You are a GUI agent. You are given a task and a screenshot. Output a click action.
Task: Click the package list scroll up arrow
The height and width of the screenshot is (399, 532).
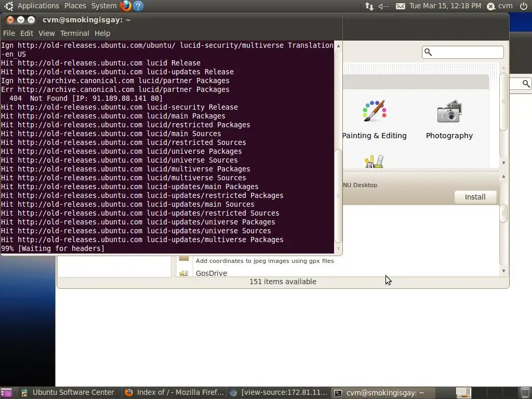(503, 177)
